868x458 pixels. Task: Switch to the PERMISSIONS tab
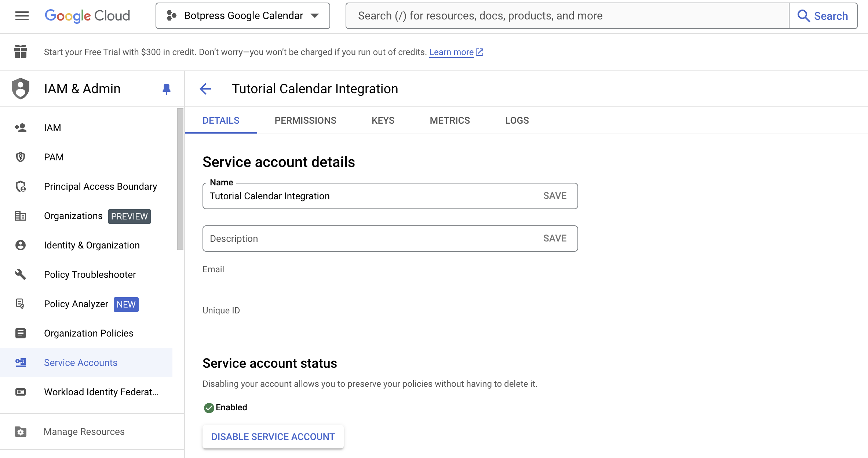point(305,120)
